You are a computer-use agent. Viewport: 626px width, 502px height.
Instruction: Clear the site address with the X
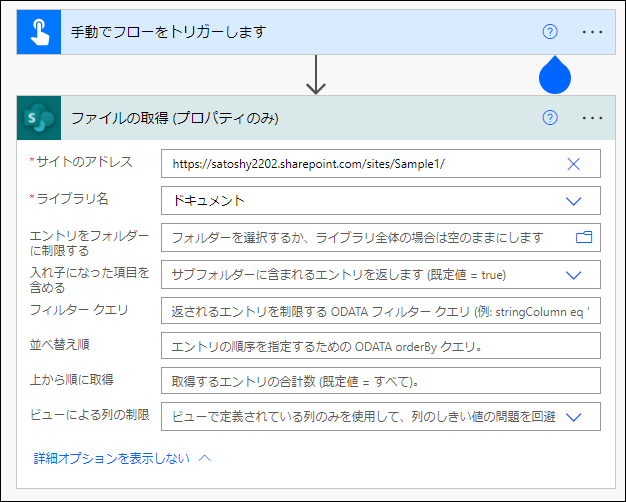click(x=573, y=164)
